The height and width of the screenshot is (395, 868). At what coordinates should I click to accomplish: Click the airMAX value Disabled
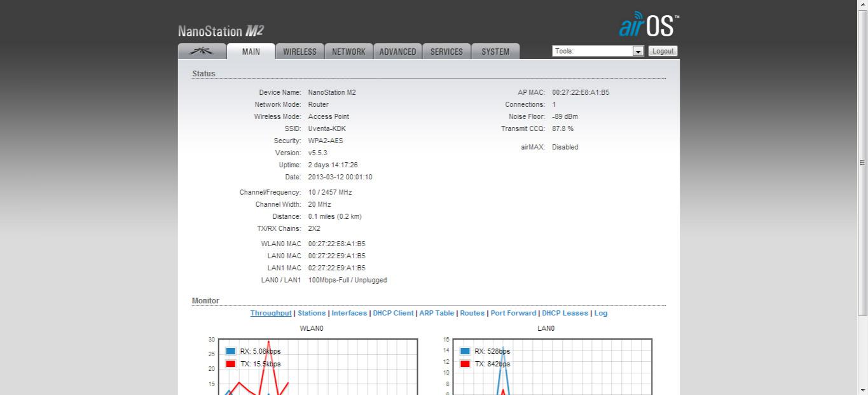(565, 147)
